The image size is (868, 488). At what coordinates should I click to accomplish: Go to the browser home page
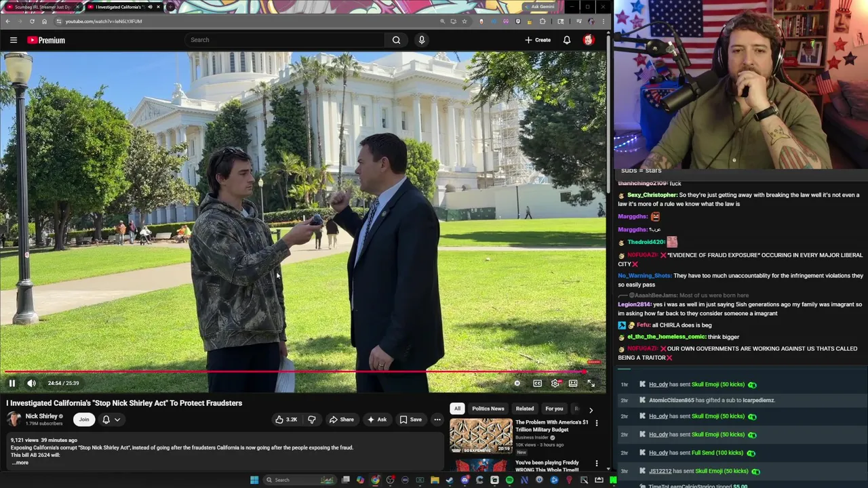[x=44, y=21]
